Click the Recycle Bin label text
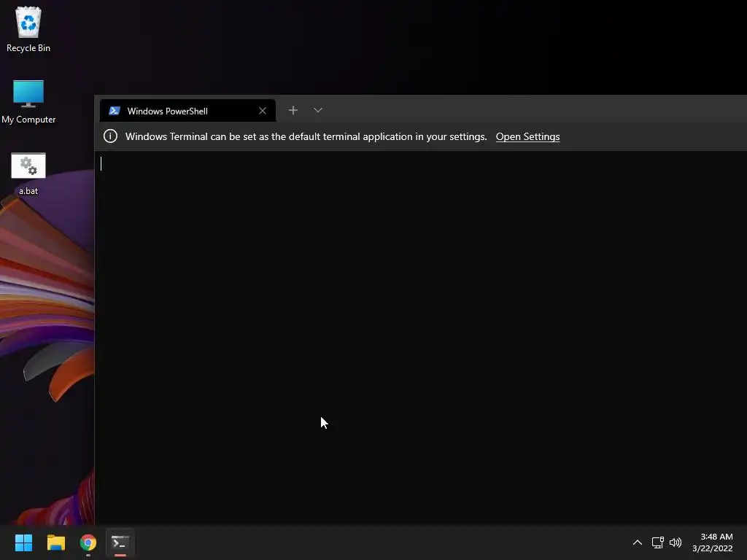 click(28, 48)
